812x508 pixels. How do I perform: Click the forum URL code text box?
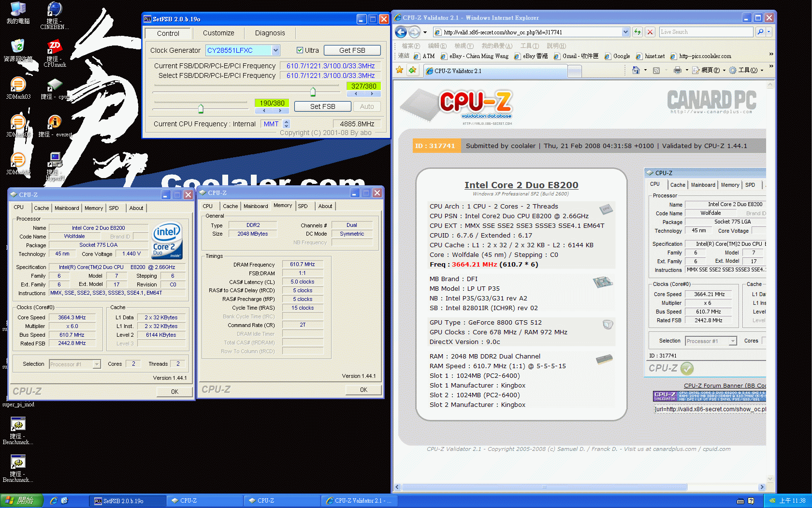click(710, 409)
